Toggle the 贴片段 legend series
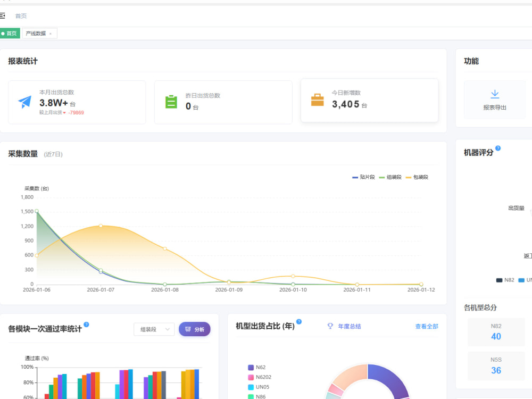Image resolution: width=532 pixels, height=399 pixels. pyautogui.click(x=363, y=177)
